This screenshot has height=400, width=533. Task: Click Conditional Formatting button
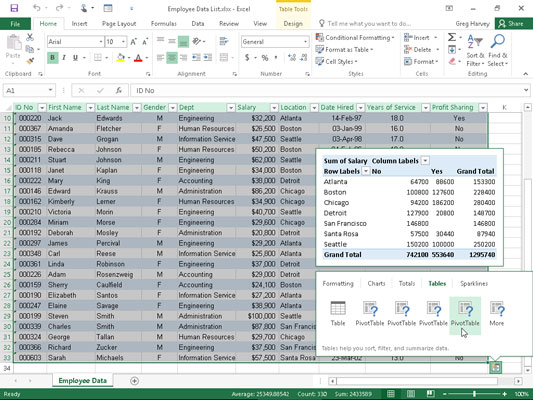pyautogui.click(x=355, y=37)
